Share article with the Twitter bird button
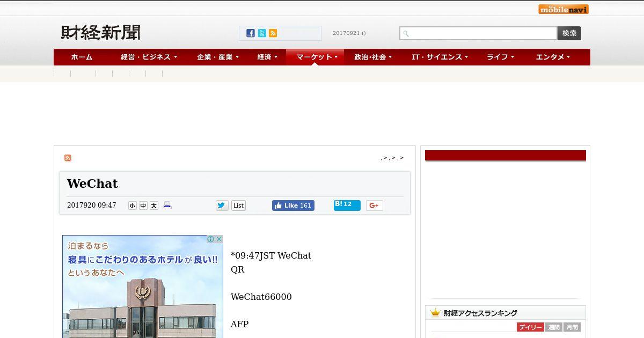Viewport: 644px width, 338px height. [x=222, y=205]
